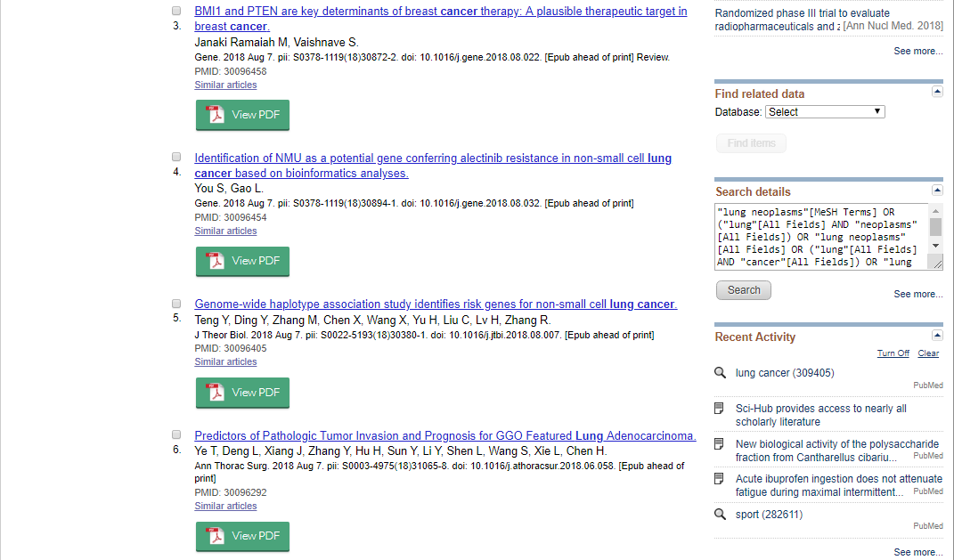Open Genome-wide haplotype association study article

[x=436, y=304]
